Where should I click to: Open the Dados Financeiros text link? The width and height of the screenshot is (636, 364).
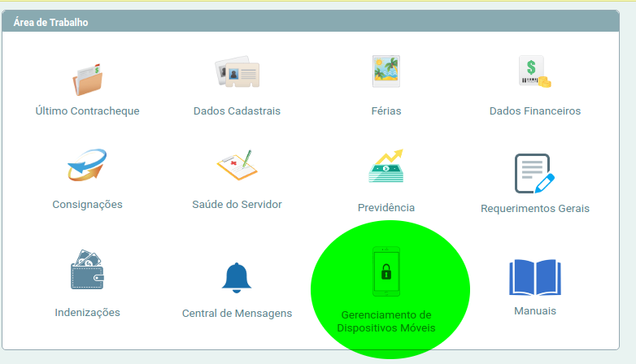coord(535,111)
